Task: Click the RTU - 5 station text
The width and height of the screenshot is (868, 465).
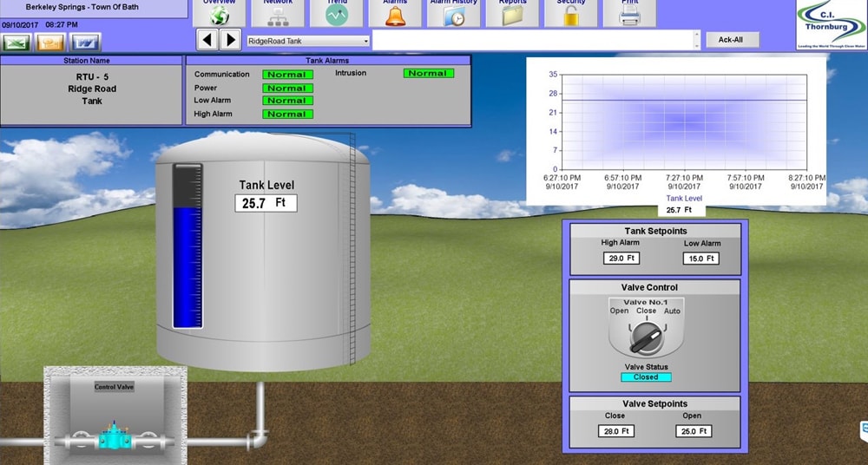Action: [x=92, y=77]
